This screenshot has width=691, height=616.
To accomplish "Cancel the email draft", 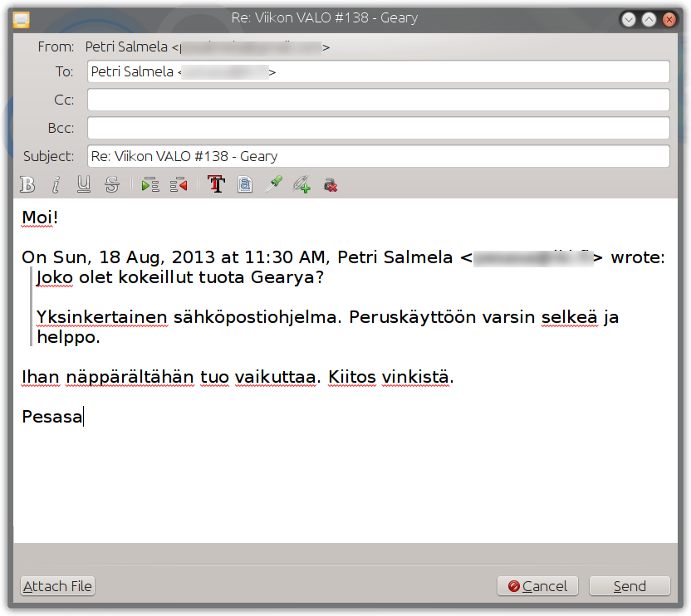I will 537,586.
